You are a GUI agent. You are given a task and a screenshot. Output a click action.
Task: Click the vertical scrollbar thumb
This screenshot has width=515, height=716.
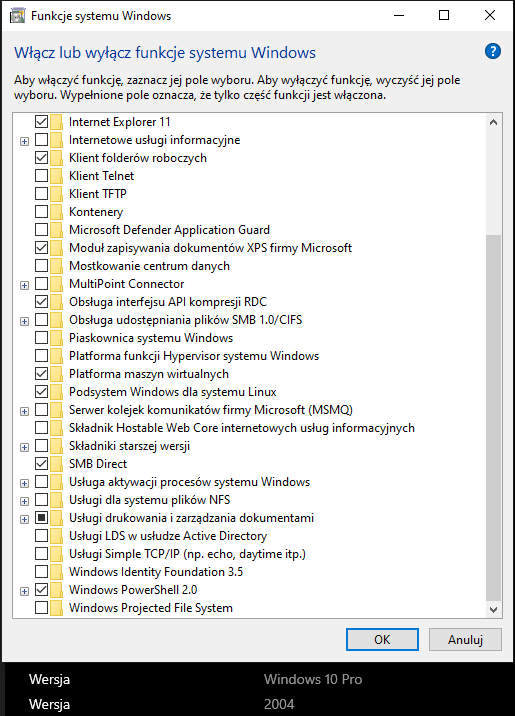pyautogui.click(x=493, y=418)
